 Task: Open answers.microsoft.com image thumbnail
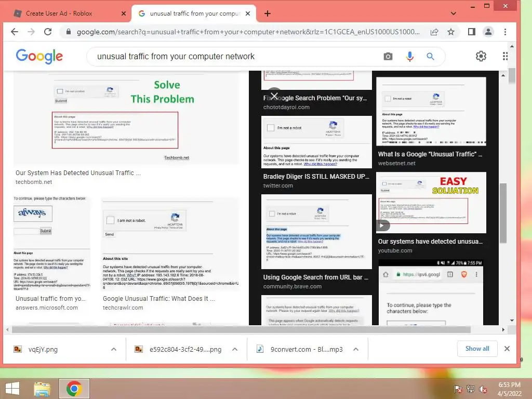pos(51,244)
